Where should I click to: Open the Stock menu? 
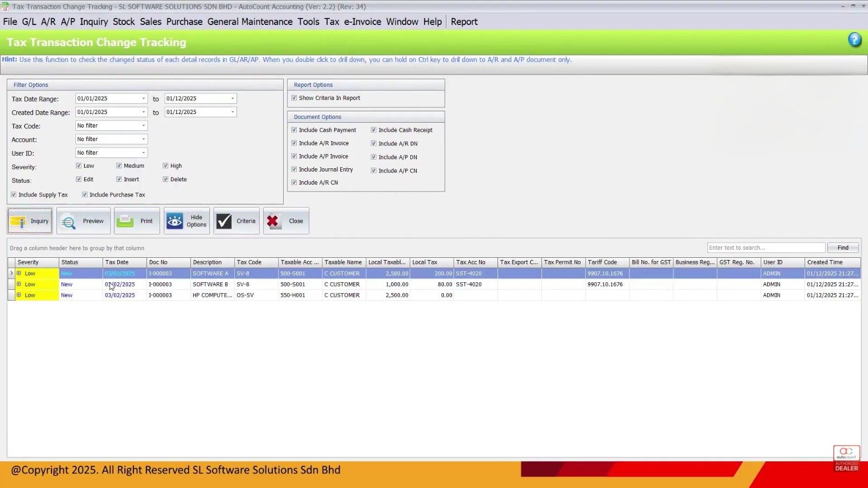tap(124, 22)
